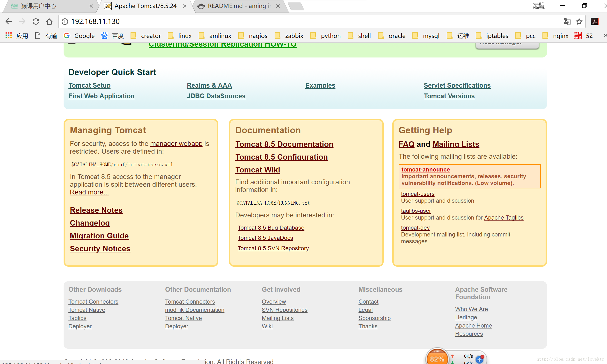
Task: Open the amlinux bookmark folder
Action: pos(215,36)
